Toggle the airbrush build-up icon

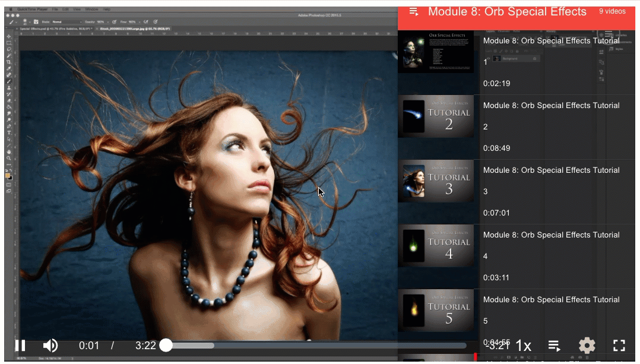point(145,22)
